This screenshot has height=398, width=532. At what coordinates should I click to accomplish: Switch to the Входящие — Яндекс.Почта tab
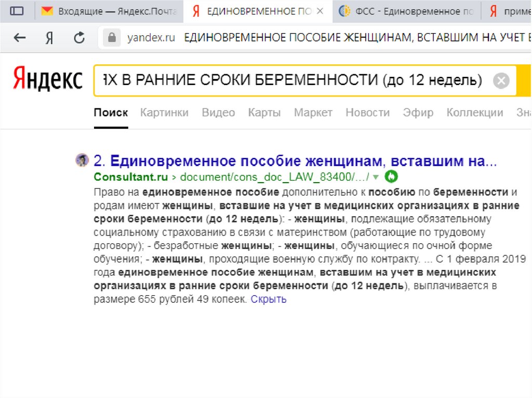coord(109,11)
